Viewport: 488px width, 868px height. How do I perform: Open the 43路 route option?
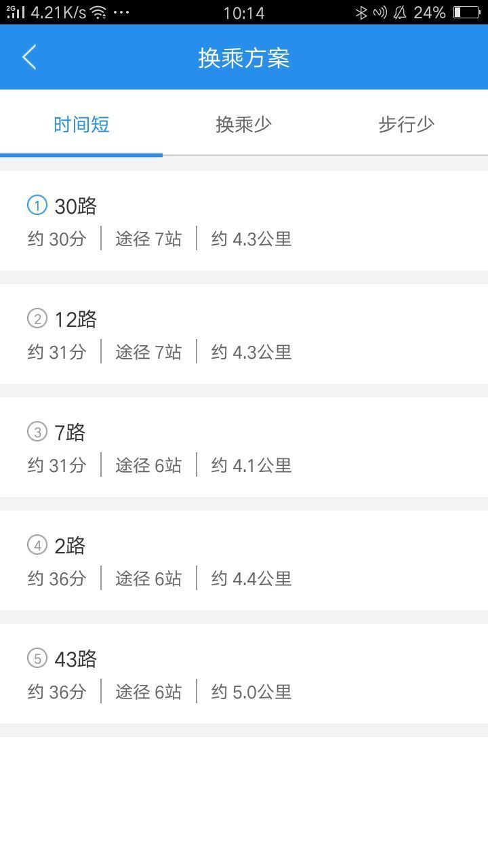point(244,674)
